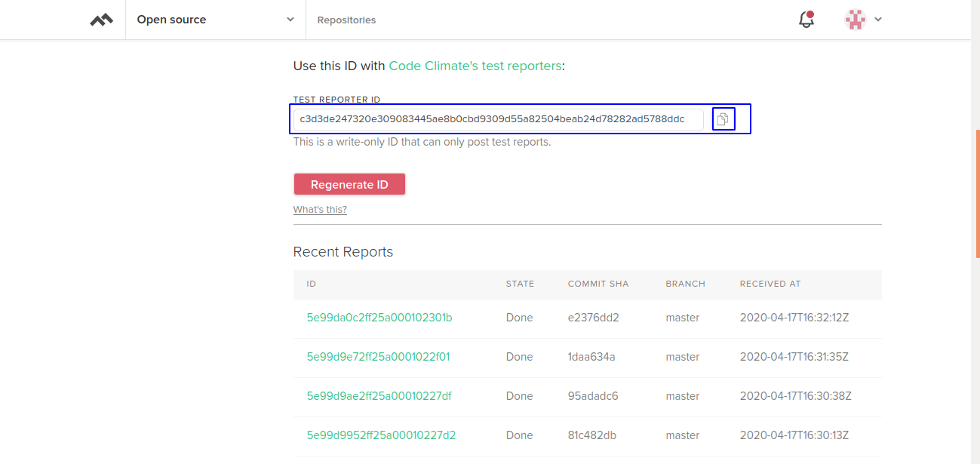The image size is (980, 464).
Task: Copy the test reporter ID to clipboard
Action: click(723, 119)
